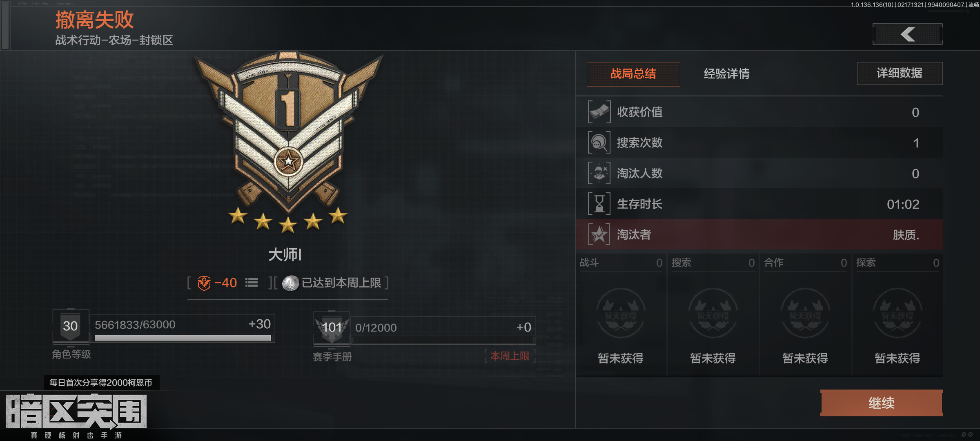Click the 生存时长 hourglass icon
The image size is (980, 441).
[599, 204]
